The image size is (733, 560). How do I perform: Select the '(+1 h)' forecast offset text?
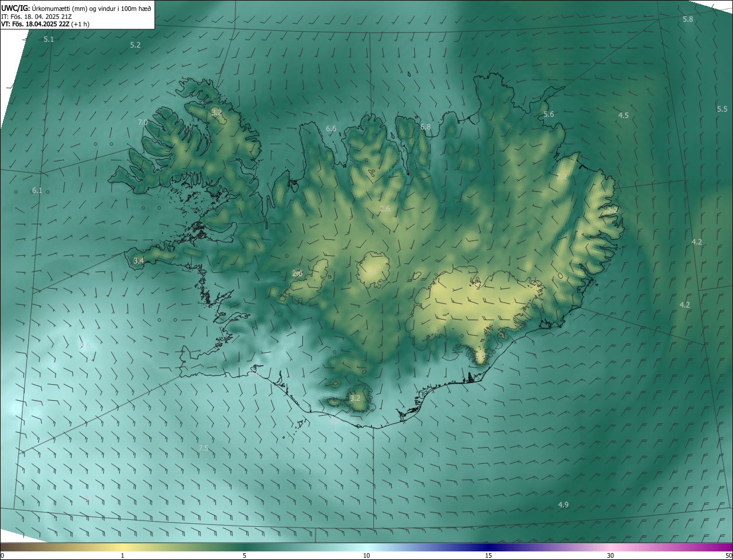coord(80,24)
